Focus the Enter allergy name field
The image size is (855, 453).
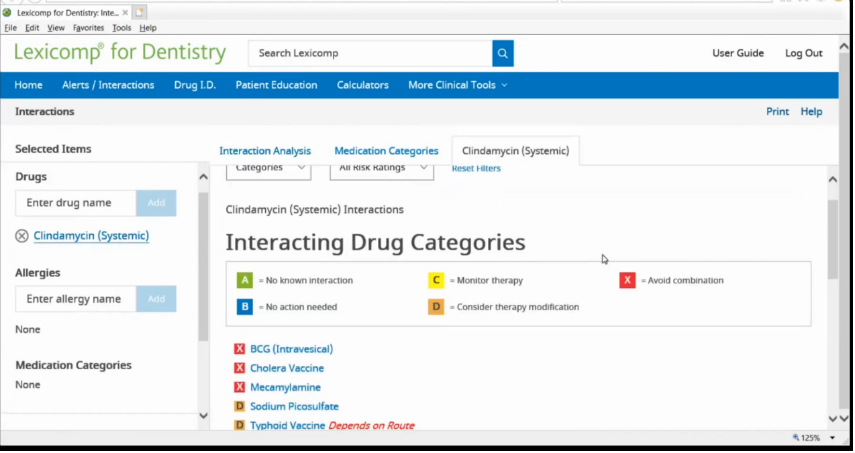[76, 299]
